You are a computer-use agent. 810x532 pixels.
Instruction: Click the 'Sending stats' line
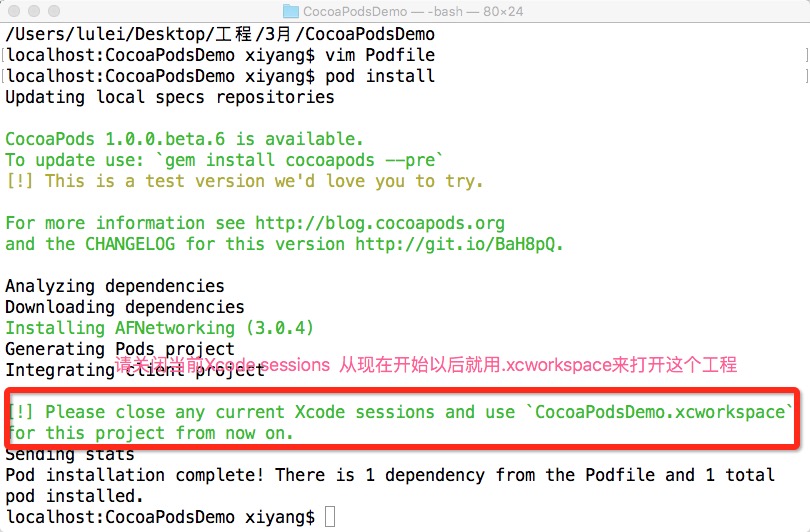point(70,455)
